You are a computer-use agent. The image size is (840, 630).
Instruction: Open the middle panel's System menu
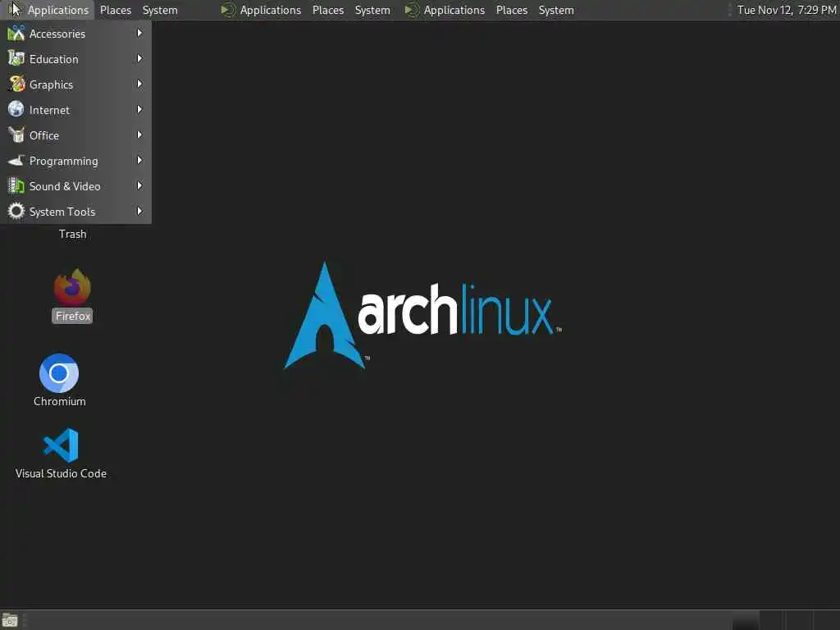[x=372, y=10]
